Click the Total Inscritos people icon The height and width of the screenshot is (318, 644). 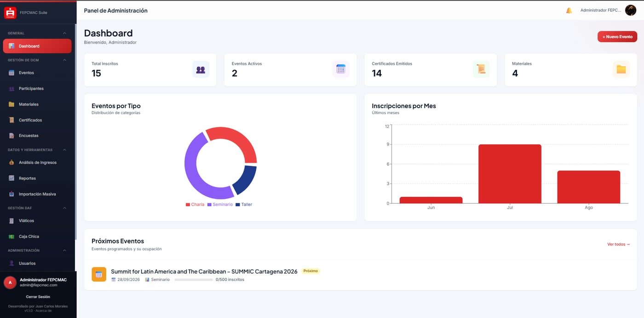point(201,69)
